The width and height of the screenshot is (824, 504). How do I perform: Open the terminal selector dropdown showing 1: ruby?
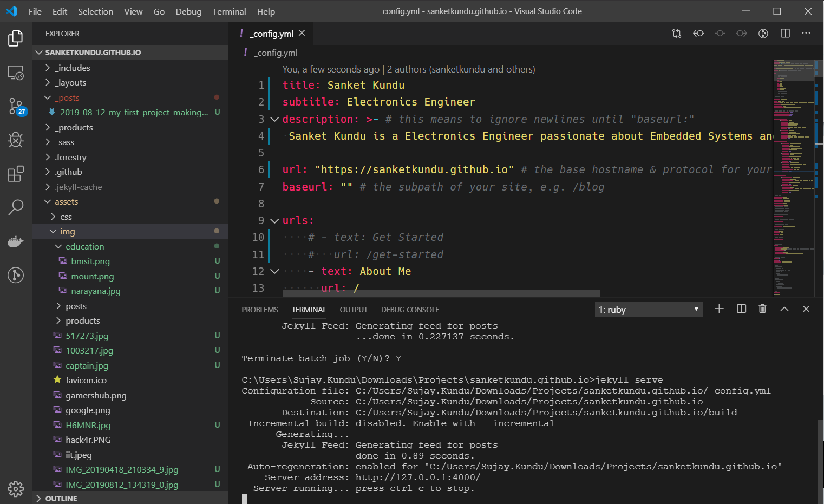pos(648,309)
